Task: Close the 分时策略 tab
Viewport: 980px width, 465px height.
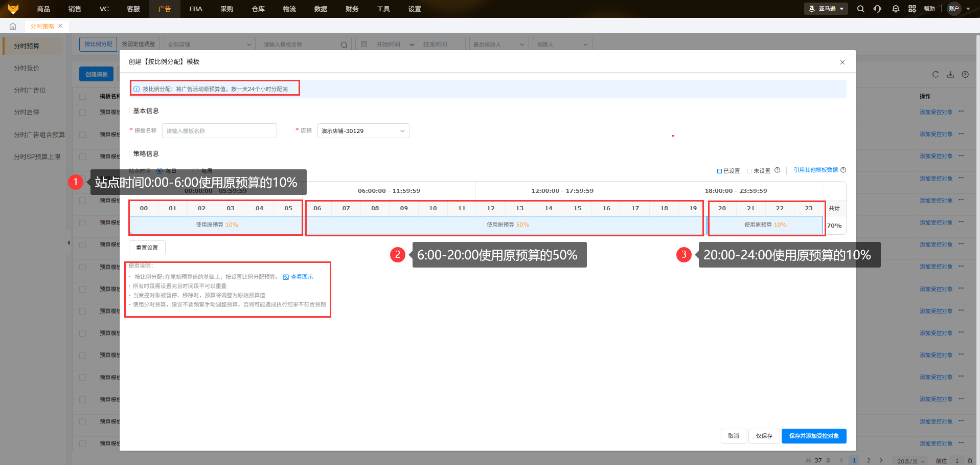Action: (x=60, y=26)
